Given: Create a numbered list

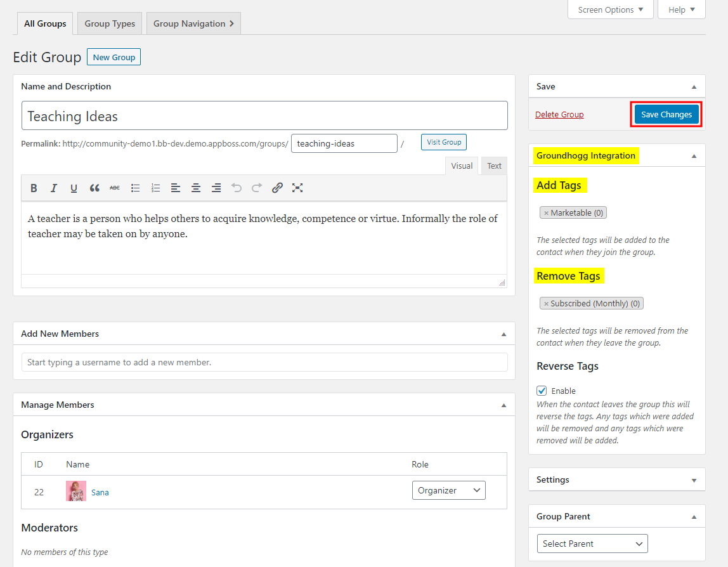Looking at the screenshot, I should click(155, 188).
